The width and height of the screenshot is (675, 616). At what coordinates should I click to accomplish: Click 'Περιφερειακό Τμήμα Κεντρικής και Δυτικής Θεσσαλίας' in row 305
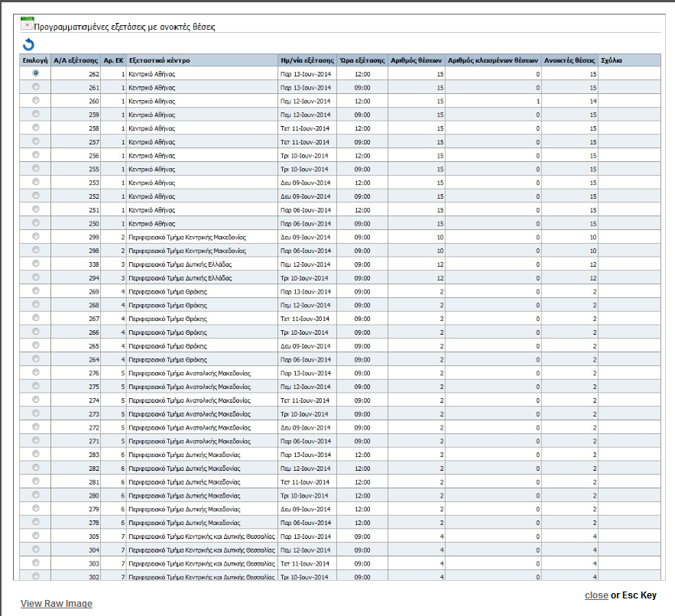(202, 537)
